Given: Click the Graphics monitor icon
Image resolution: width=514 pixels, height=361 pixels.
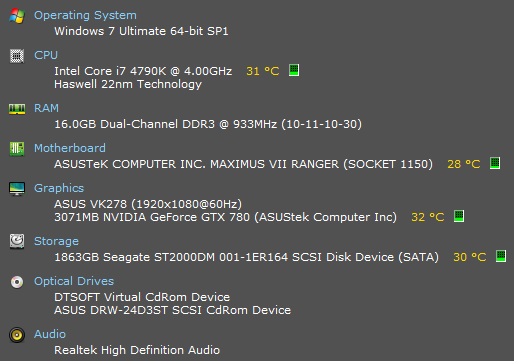Looking at the screenshot, I should coord(17,189).
